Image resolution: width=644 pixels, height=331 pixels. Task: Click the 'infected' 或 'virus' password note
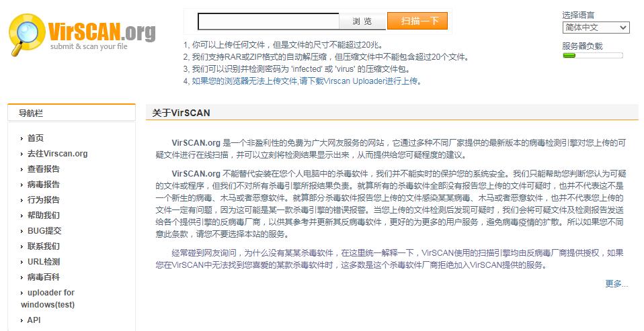[x=297, y=69]
